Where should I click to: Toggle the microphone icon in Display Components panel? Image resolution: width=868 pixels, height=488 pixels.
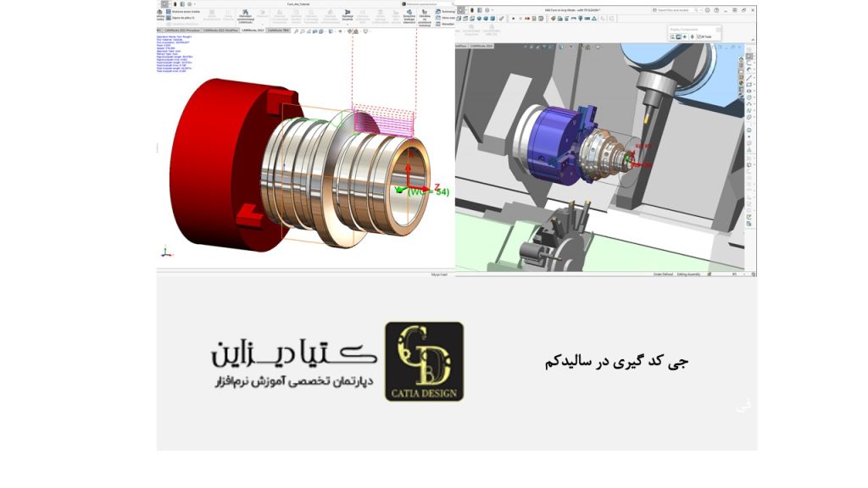pos(692,36)
